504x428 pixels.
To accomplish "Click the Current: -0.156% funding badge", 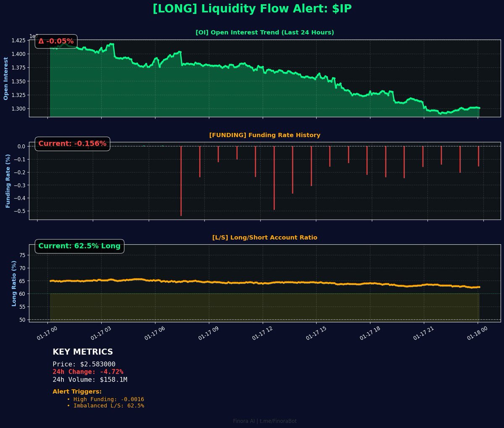I will (x=72, y=144).
